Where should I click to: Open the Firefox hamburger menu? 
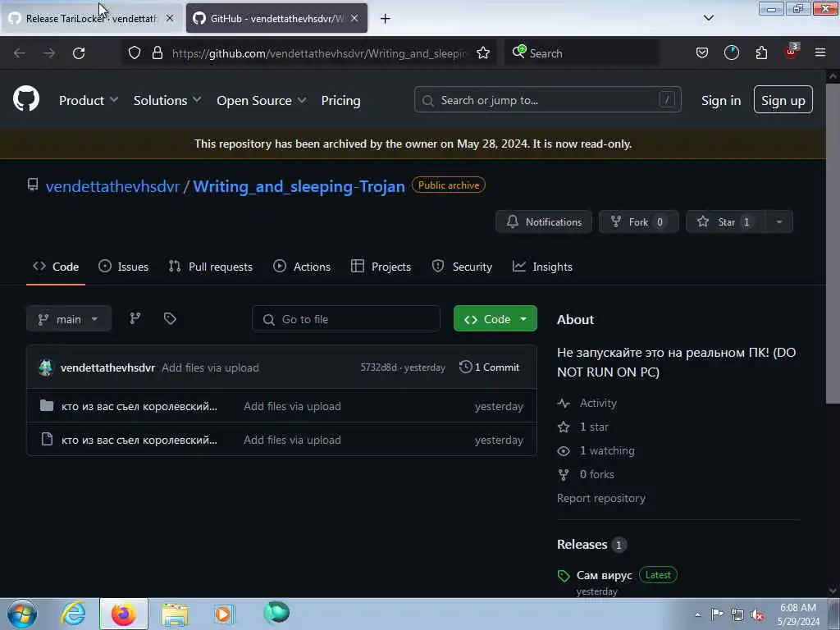(820, 53)
